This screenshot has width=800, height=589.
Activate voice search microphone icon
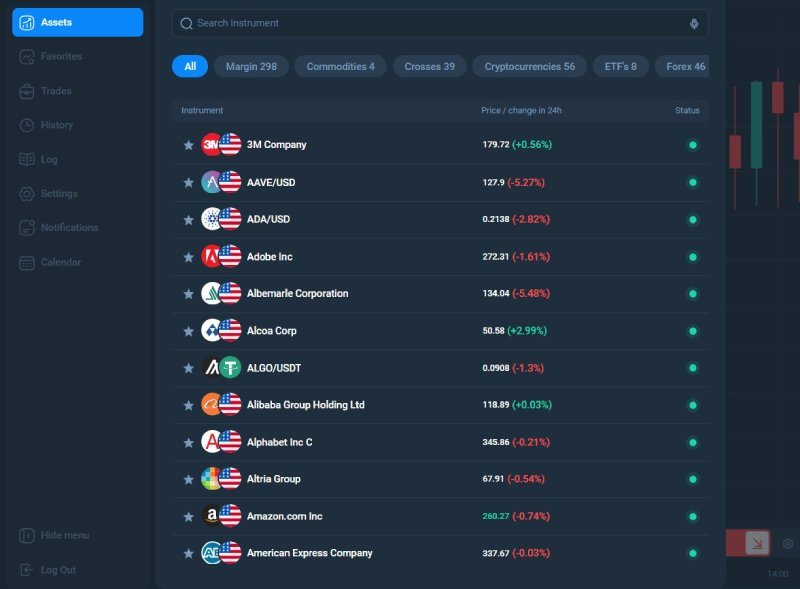tap(694, 23)
